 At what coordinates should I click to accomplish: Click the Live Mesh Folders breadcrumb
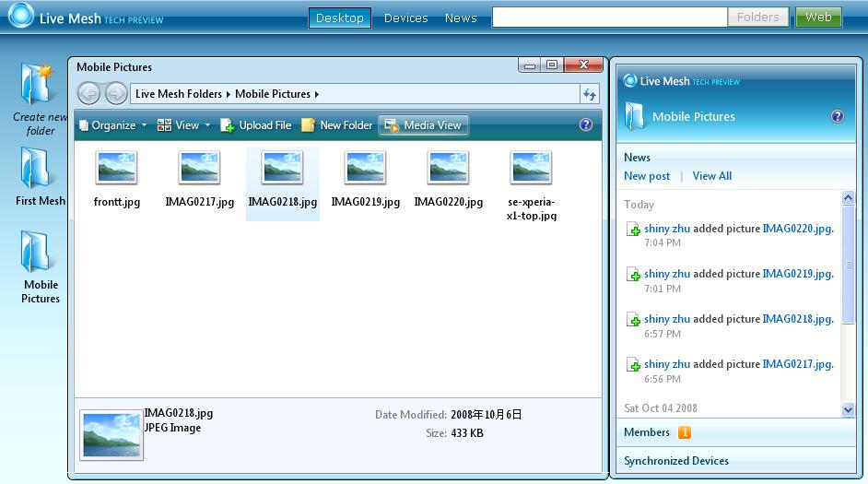pos(178,94)
